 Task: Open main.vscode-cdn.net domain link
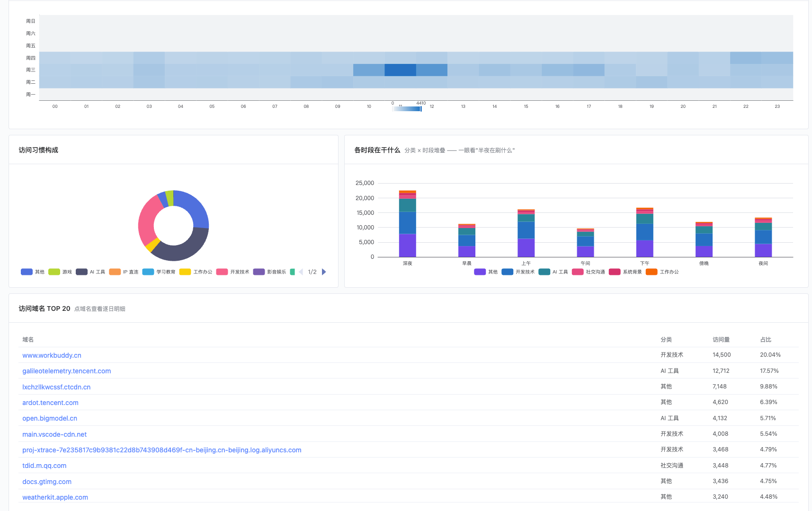click(54, 434)
